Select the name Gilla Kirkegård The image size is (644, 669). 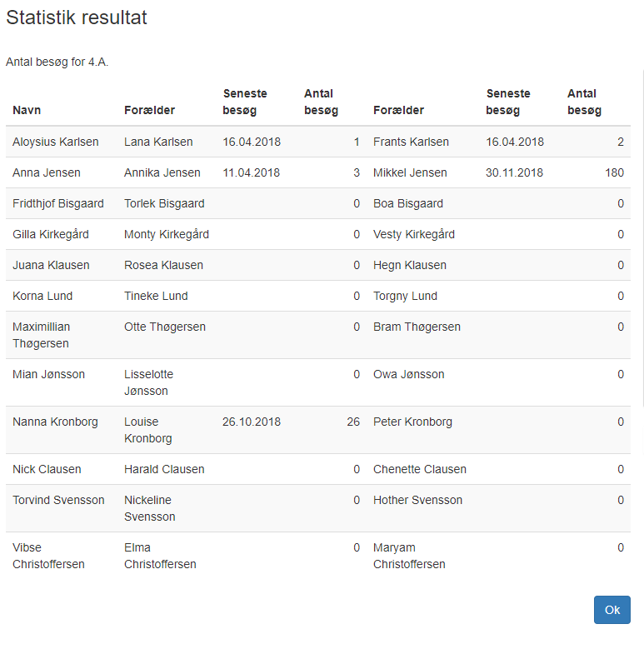pos(51,234)
